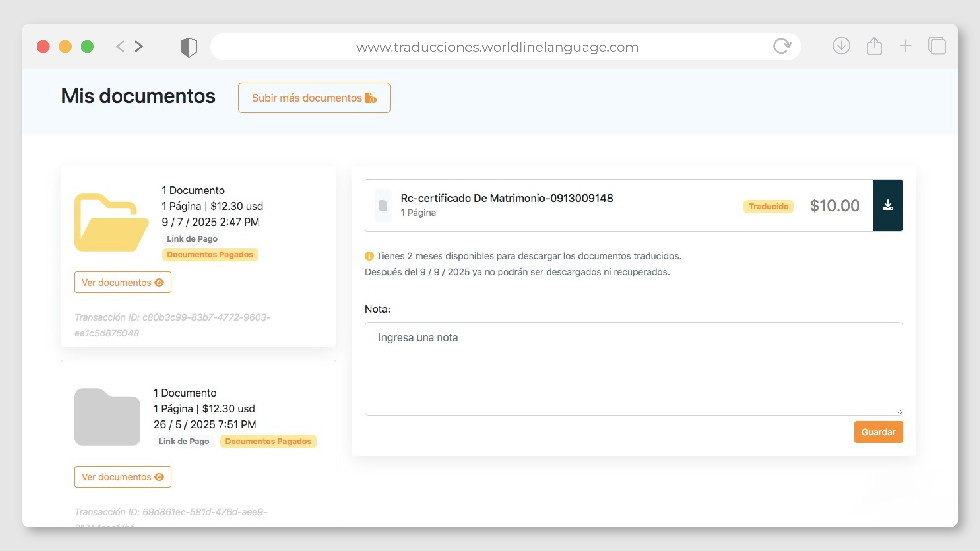The image size is (980, 551).
Task: Click Subir más documentos button
Action: [x=314, y=98]
